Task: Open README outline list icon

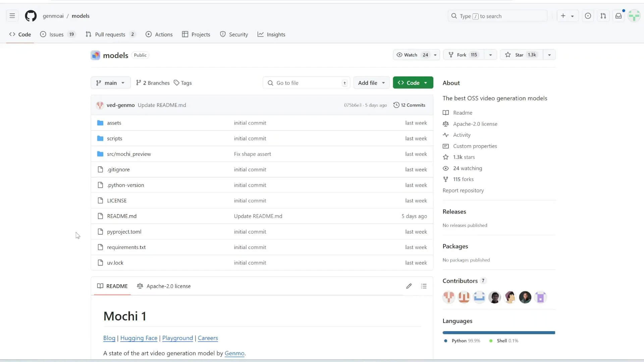Action: point(424,286)
